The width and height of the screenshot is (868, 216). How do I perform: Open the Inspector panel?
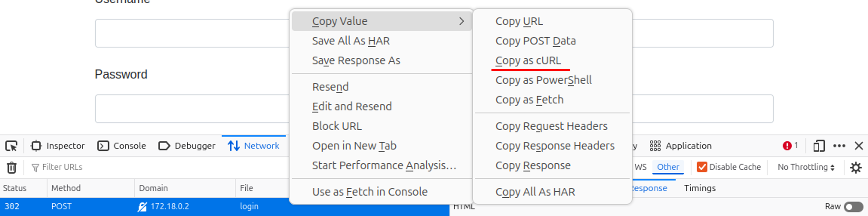(x=58, y=146)
